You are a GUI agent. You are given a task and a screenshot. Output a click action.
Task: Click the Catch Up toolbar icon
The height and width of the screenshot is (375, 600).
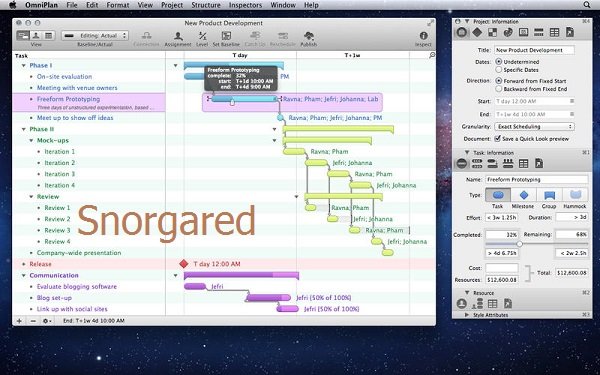(x=255, y=36)
